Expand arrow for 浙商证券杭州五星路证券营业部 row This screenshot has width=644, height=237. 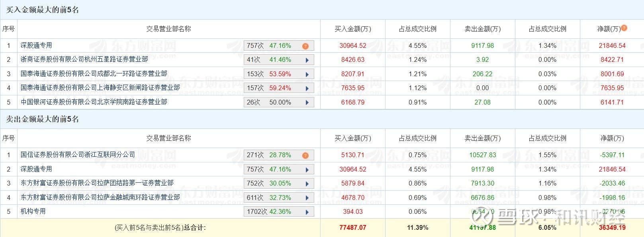pos(307,60)
